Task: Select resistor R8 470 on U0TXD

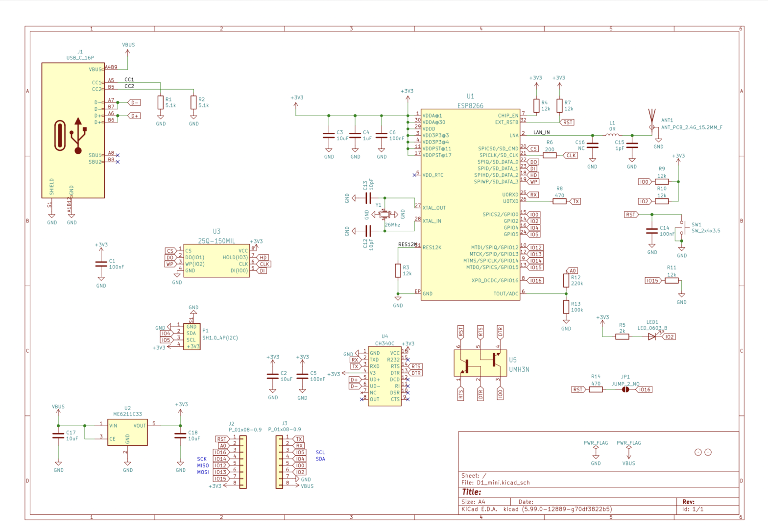Action: tap(559, 201)
